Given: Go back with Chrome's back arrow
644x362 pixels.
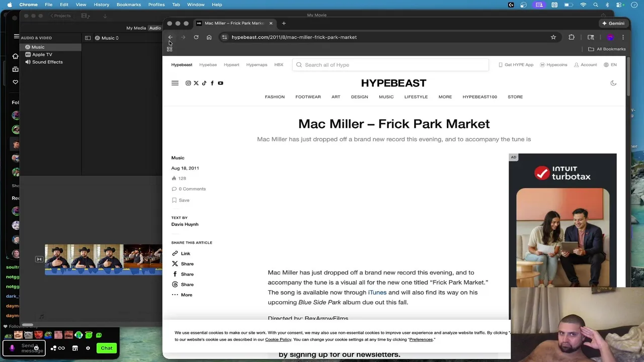Looking at the screenshot, I should (x=171, y=37).
